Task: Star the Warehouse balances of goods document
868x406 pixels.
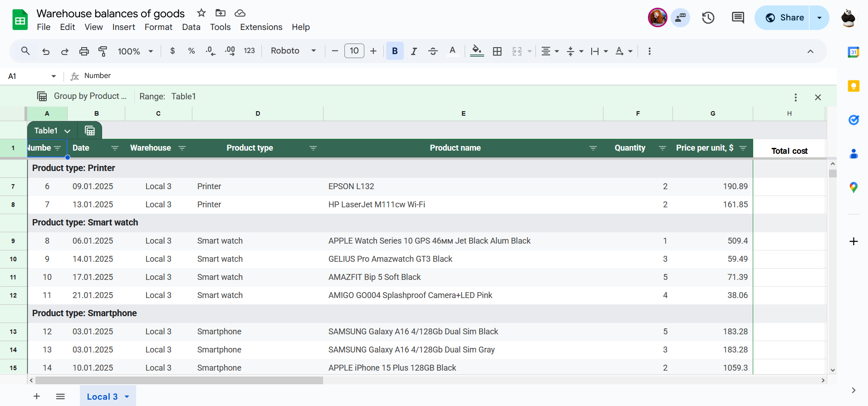Action: coord(201,13)
